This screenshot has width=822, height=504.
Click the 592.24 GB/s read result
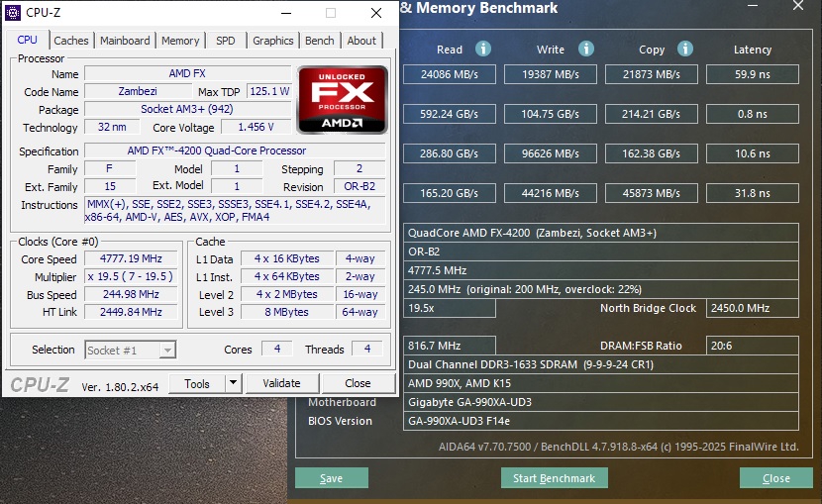(x=450, y=114)
